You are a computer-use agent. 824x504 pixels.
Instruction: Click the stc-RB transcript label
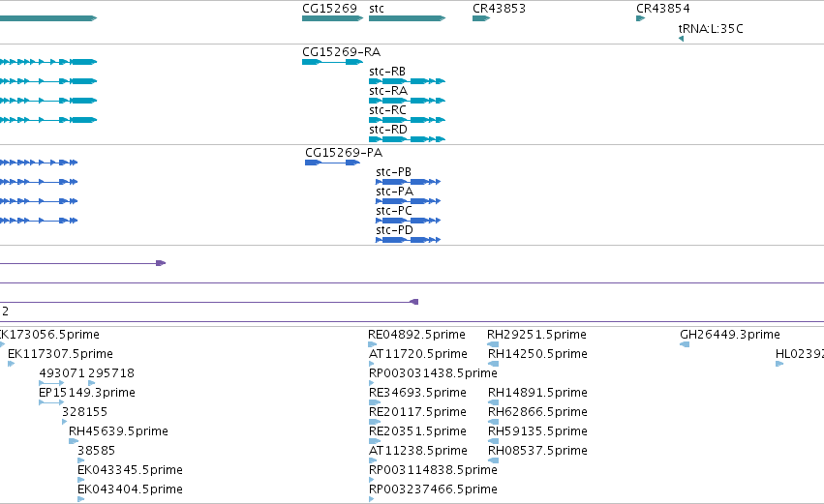(x=386, y=72)
